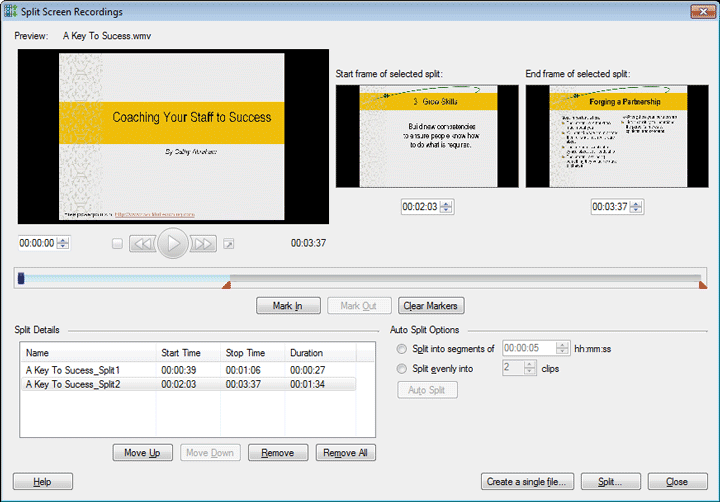
Task: Adjust the preview position 00:00:00 stepper
Action: 63,243
